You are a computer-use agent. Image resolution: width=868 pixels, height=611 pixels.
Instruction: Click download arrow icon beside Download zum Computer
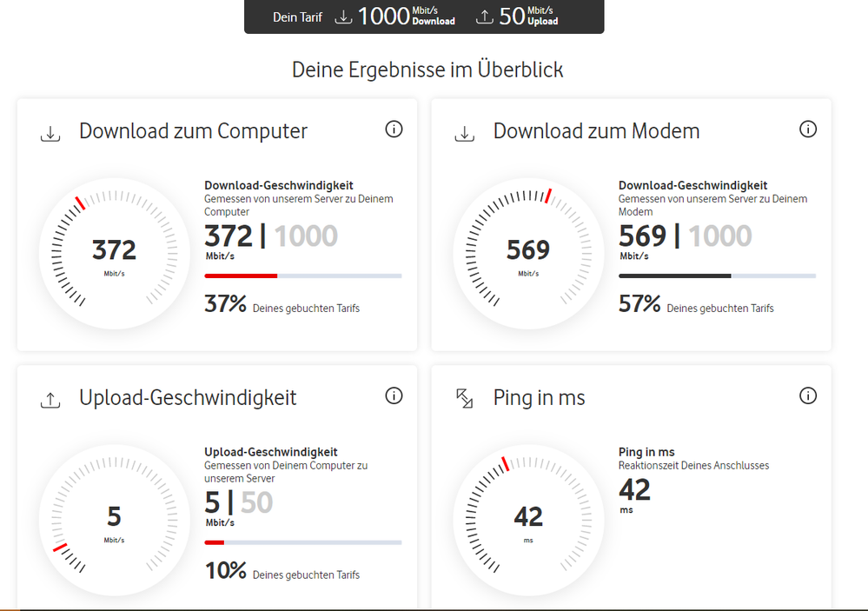[50, 133]
